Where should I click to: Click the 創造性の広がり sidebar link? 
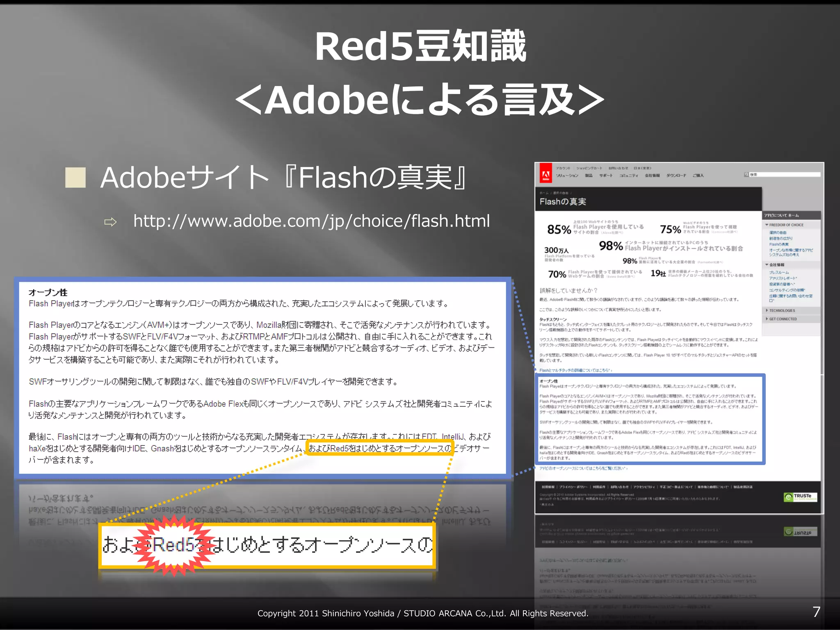tap(781, 238)
